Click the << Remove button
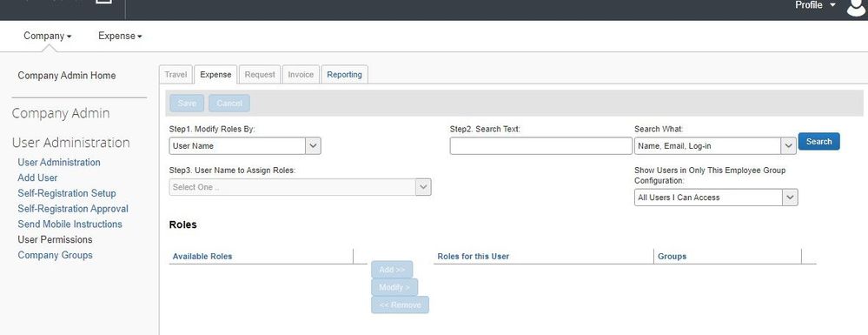Screen dimensions: 868x335 pyautogui.click(x=401, y=305)
